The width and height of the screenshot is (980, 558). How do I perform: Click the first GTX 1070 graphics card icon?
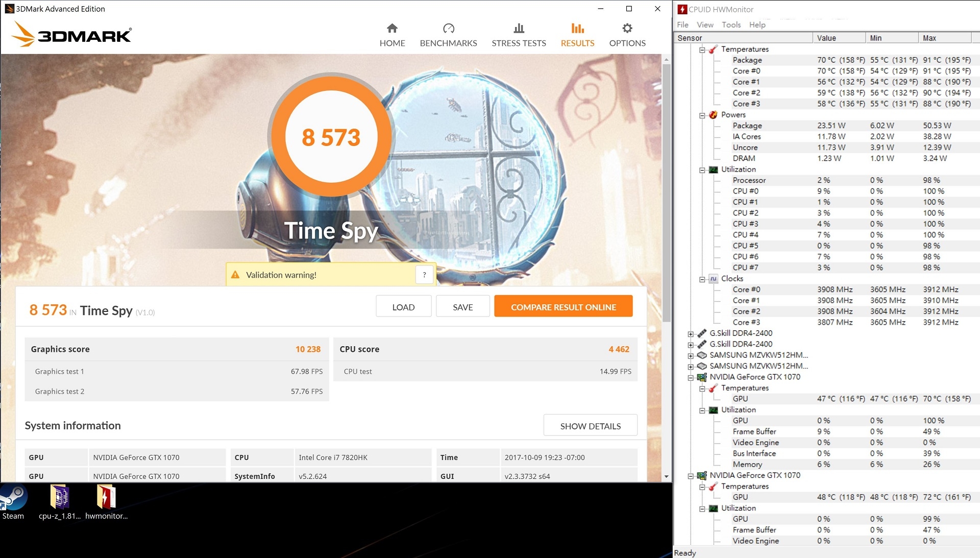click(702, 377)
